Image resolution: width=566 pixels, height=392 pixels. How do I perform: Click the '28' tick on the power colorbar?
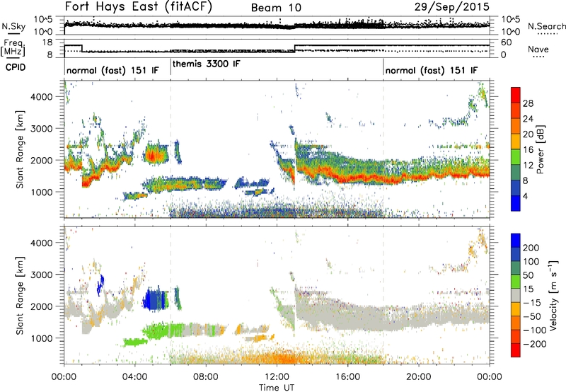[528, 103]
